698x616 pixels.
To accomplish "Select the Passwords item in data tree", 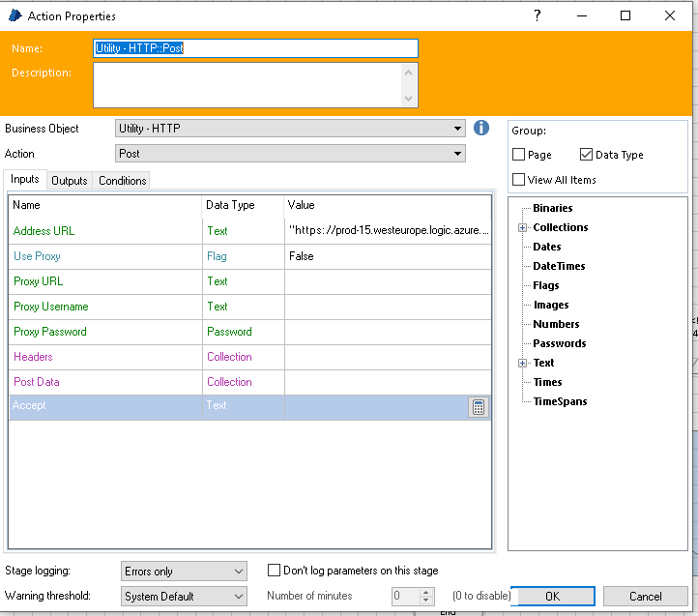I will [x=559, y=343].
